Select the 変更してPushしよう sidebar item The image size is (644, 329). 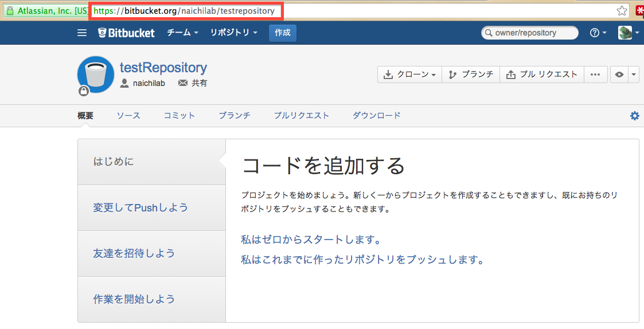(x=151, y=208)
